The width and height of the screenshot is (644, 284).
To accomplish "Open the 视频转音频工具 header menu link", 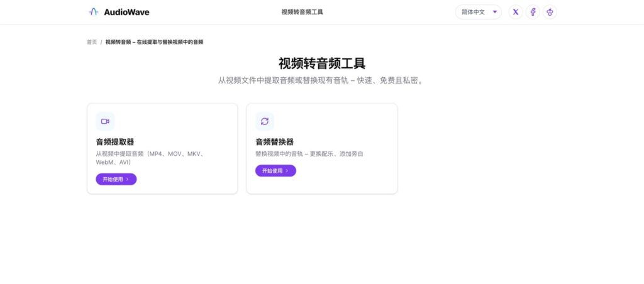I will (303, 12).
